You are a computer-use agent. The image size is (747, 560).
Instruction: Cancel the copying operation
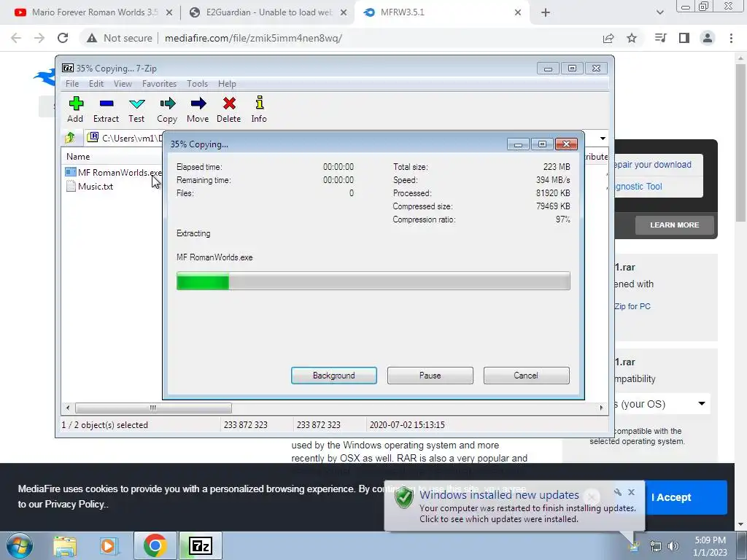tap(527, 376)
